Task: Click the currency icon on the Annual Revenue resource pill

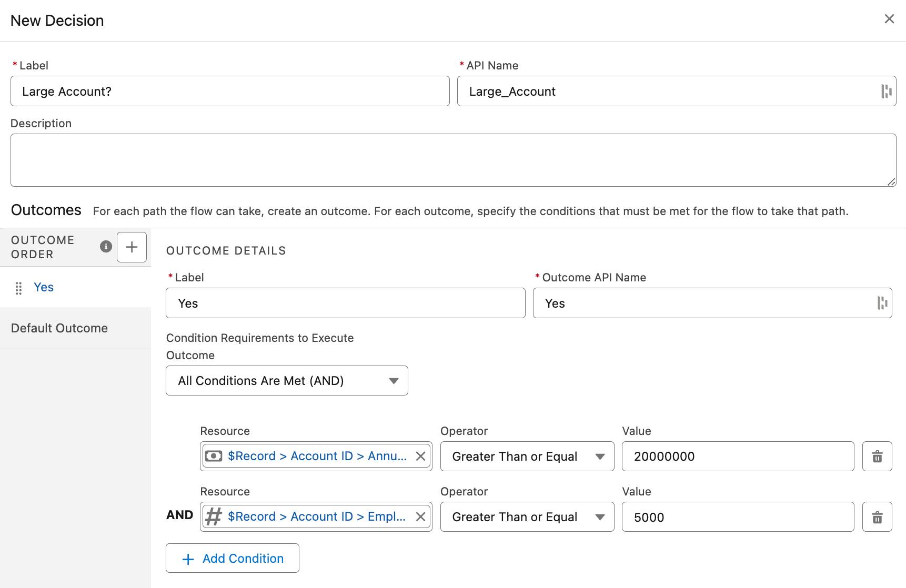Action: [213, 456]
